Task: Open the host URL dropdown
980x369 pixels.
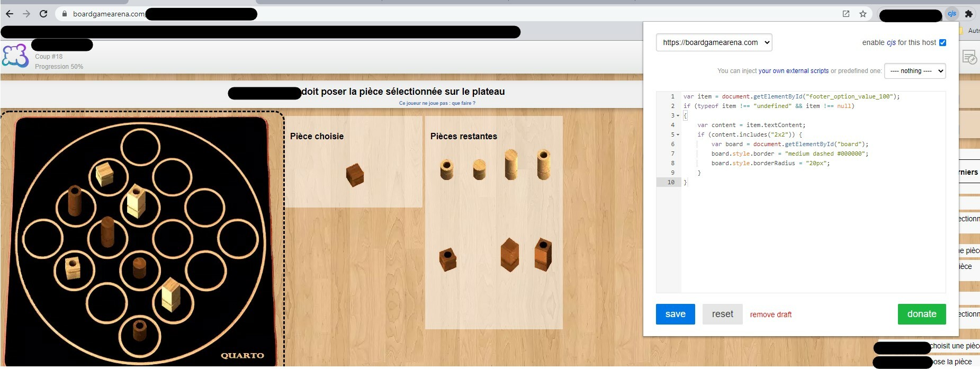Action: 714,42
